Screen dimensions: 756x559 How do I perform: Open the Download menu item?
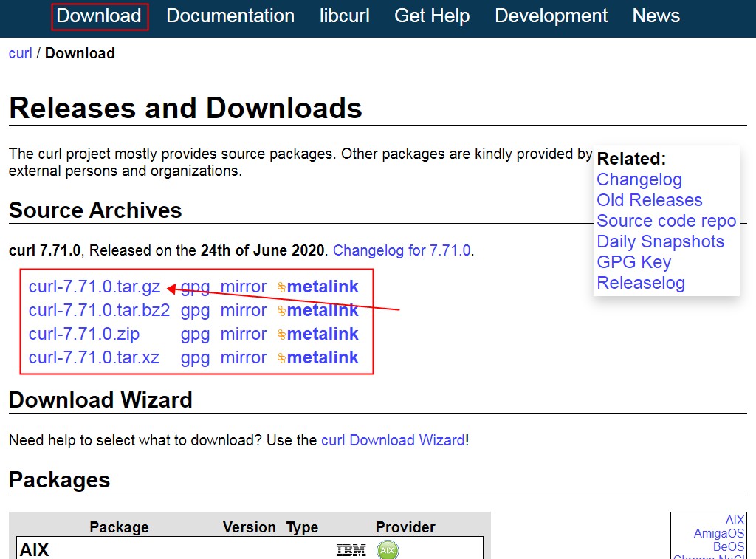(99, 16)
